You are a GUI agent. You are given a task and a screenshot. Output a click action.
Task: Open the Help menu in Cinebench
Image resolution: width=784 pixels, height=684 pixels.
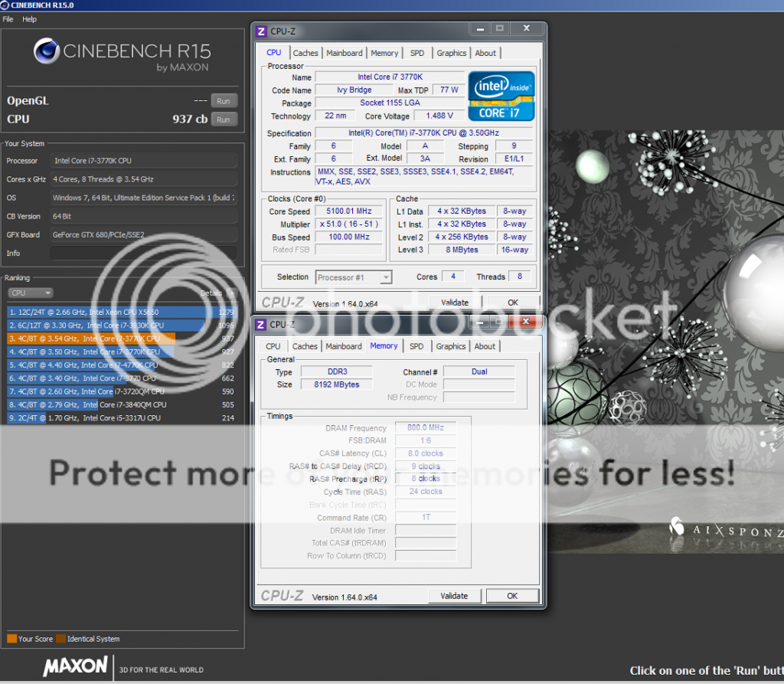[x=29, y=18]
